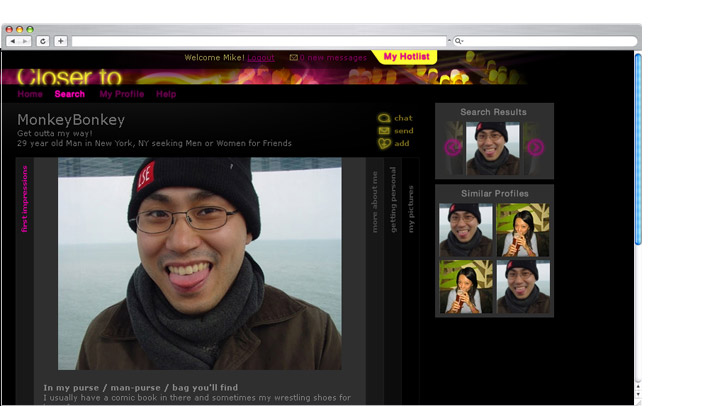
Task: Click the scrollbar up arrow
Action: 638,387
